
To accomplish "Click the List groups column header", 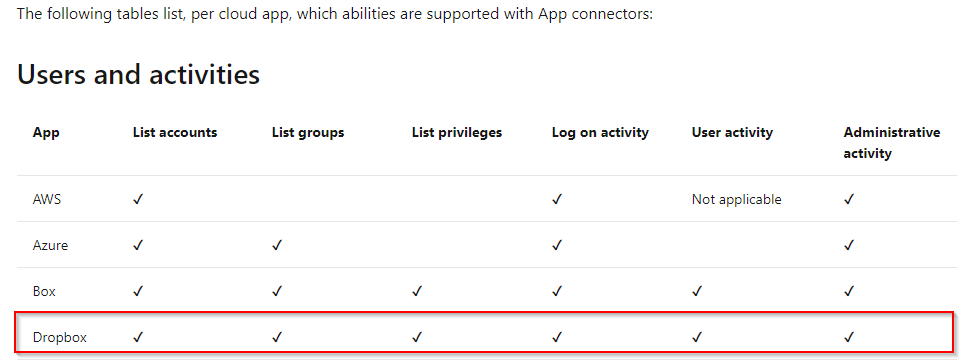I will [x=308, y=132].
